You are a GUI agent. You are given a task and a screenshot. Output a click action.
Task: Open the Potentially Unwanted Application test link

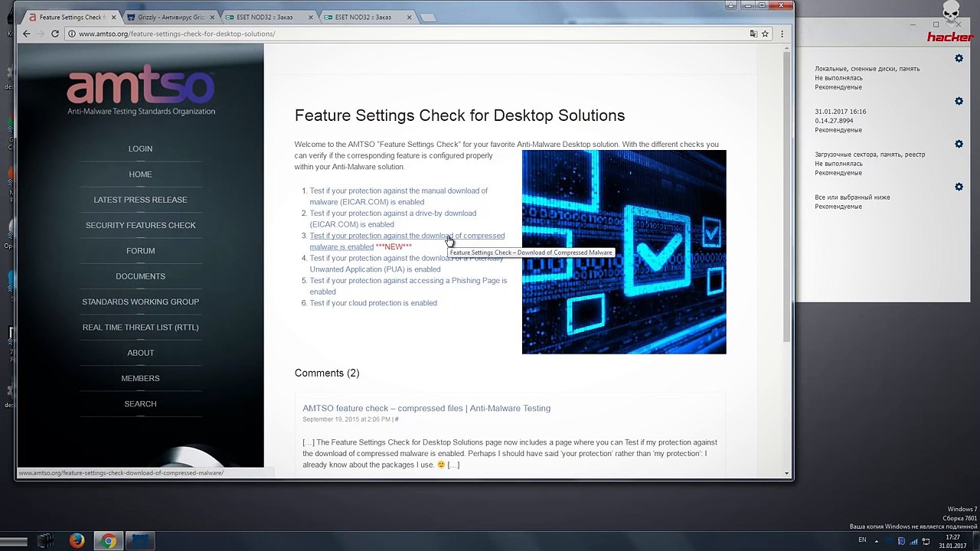click(x=407, y=263)
